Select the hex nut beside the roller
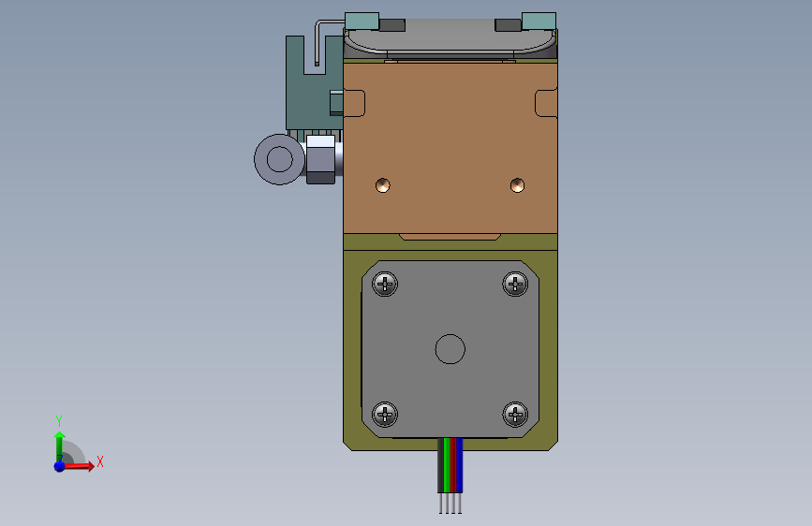The image size is (812, 526). click(320, 159)
